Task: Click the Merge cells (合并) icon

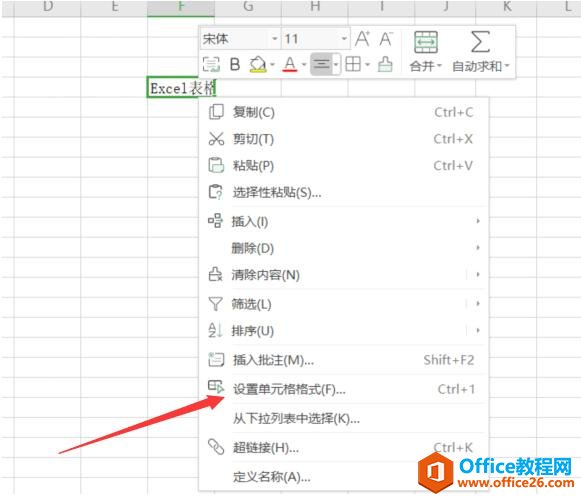Action: tap(426, 42)
